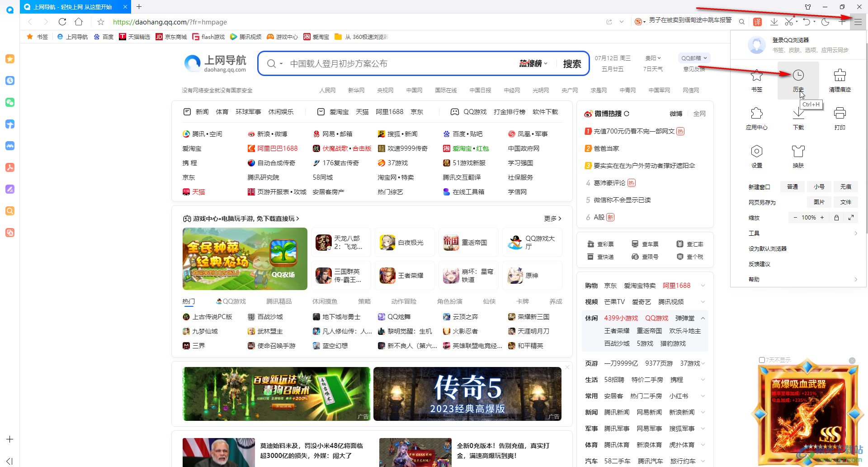868x467 pixels.
Task: Open the 贵阳 city dropdown
Action: click(x=653, y=58)
